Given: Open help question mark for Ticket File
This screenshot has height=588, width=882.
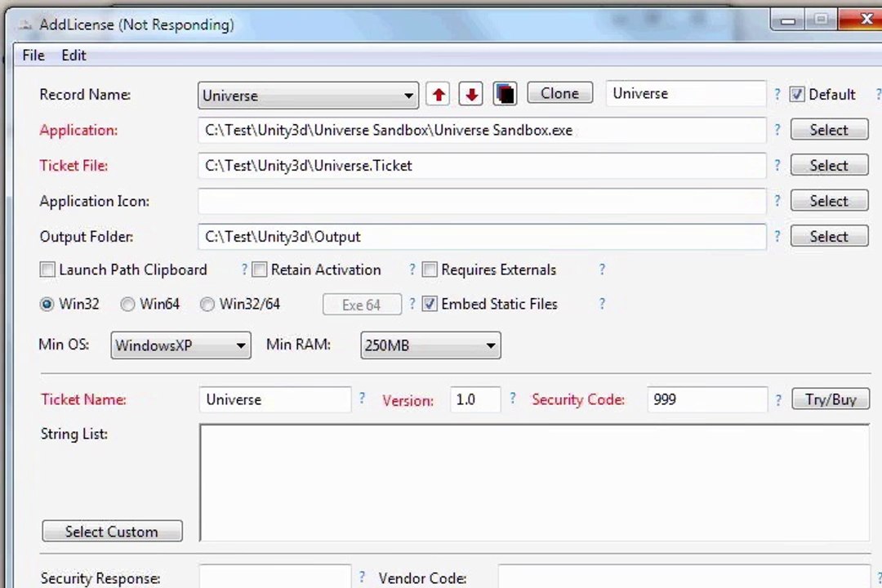Looking at the screenshot, I should 777,165.
